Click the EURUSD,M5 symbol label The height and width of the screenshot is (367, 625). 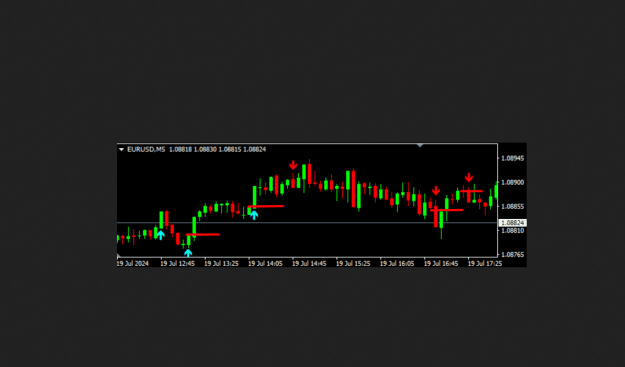tap(146, 149)
